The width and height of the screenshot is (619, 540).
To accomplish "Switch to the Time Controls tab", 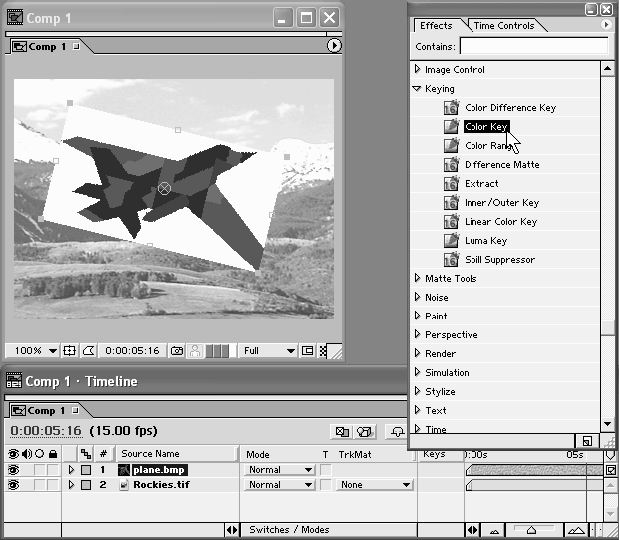I will (x=504, y=26).
